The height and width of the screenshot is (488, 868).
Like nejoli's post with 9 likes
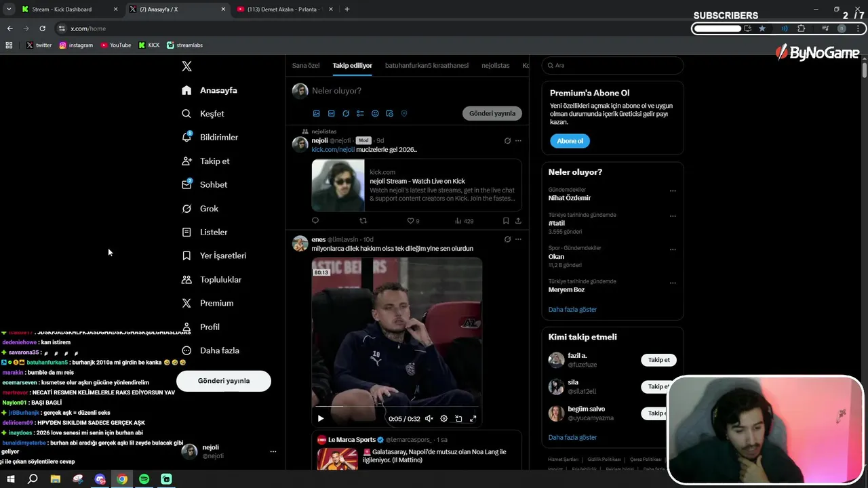click(413, 221)
